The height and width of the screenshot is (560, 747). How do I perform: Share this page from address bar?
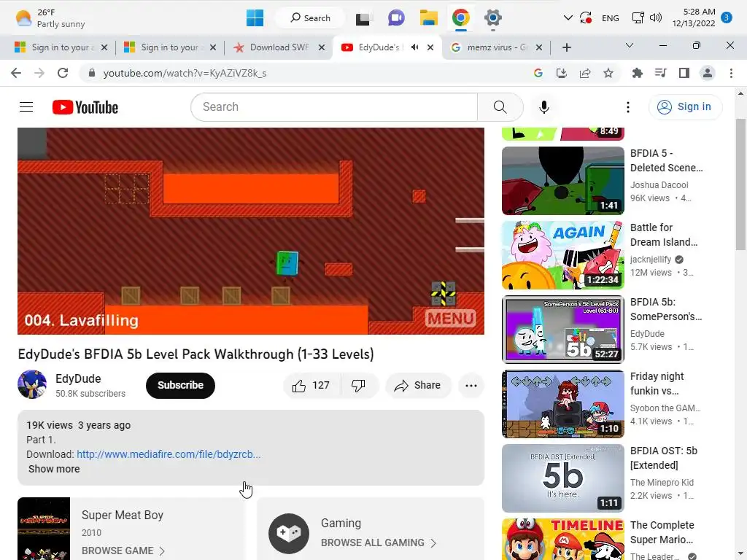584,73
